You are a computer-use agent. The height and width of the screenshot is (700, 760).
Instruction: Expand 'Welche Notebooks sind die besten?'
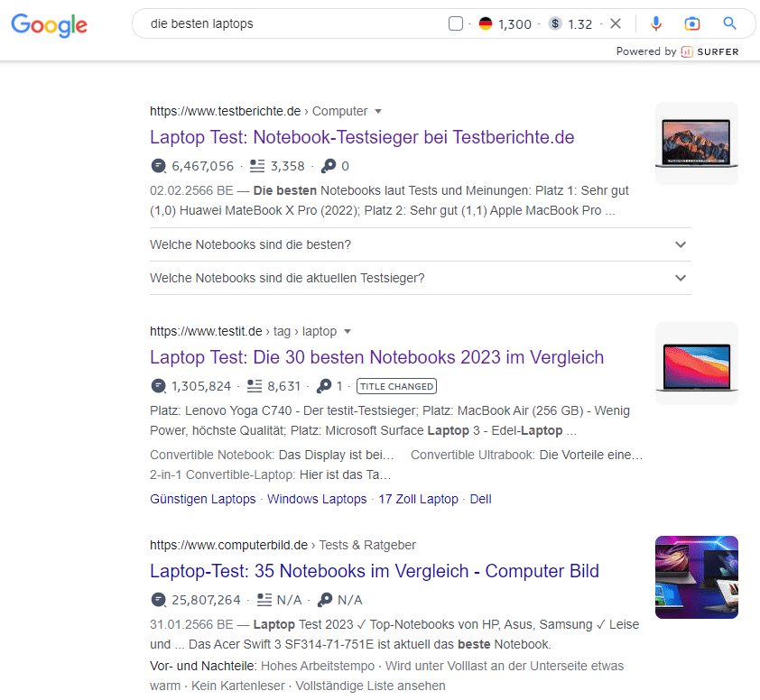421,244
